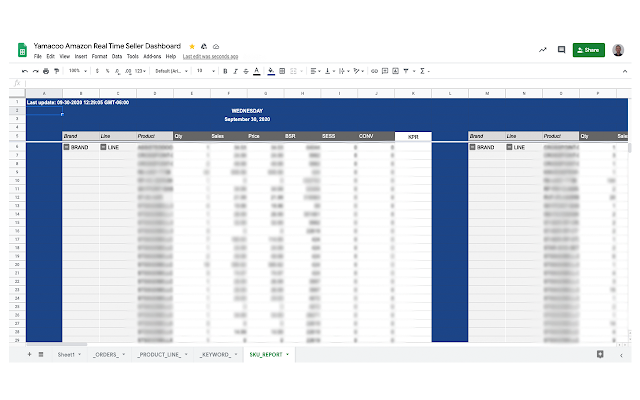Add a new sheet

pyautogui.click(x=29, y=354)
